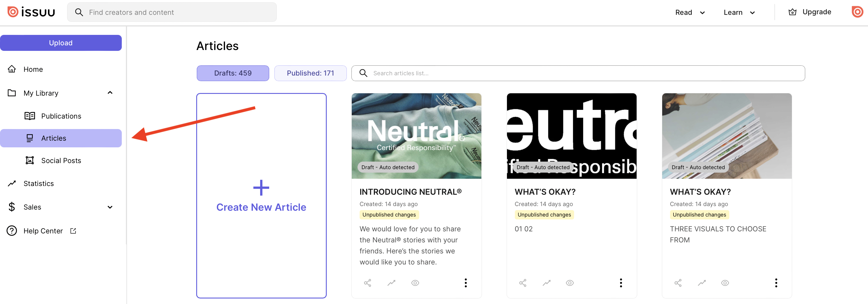Image resolution: width=868 pixels, height=304 pixels.
Task: Focus the Search articles list field
Action: point(578,73)
